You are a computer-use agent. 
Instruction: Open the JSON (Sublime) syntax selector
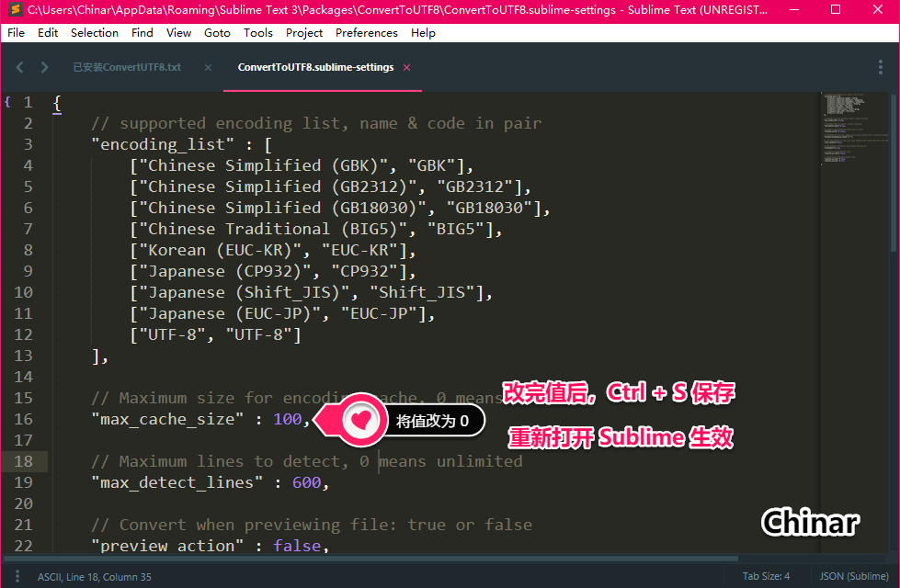(854, 575)
